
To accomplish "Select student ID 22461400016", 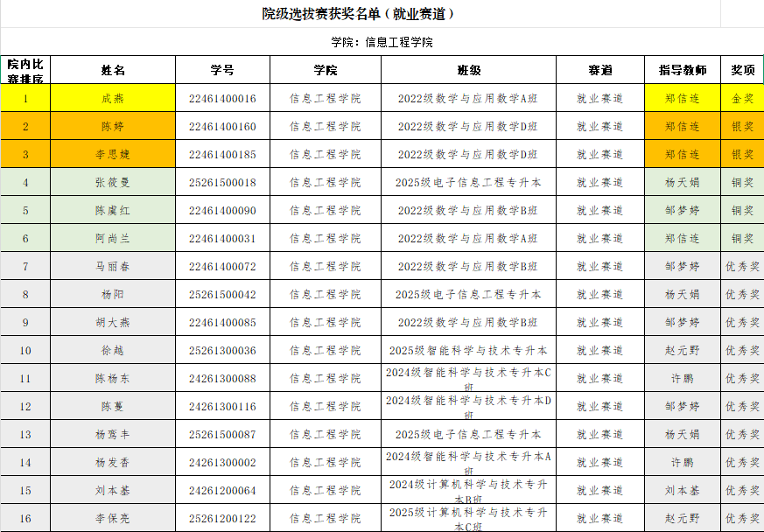I will click(222, 98).
